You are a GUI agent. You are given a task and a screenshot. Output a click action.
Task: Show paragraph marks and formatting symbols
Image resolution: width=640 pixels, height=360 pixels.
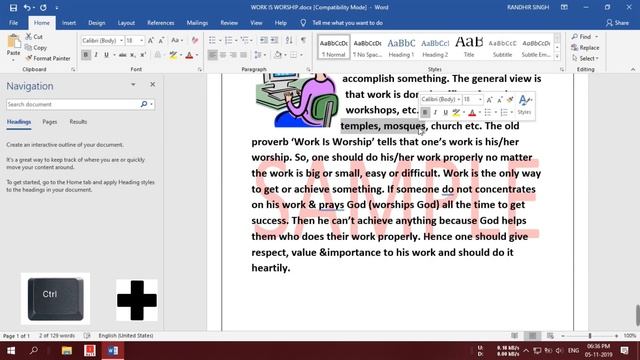pos(303,40)
